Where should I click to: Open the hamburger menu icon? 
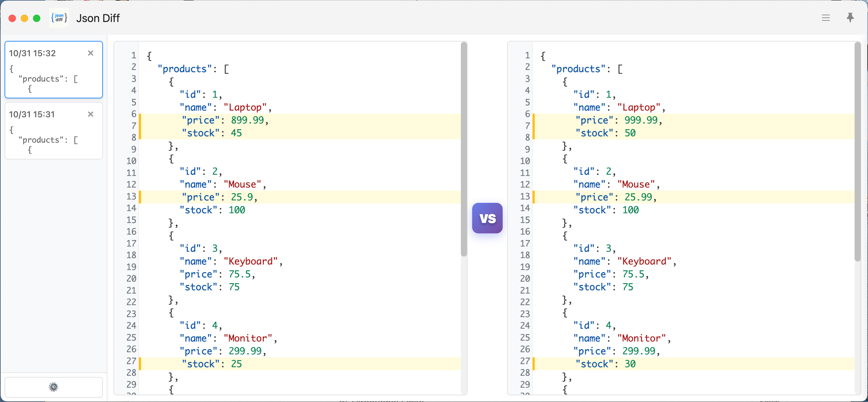point(826,18)
